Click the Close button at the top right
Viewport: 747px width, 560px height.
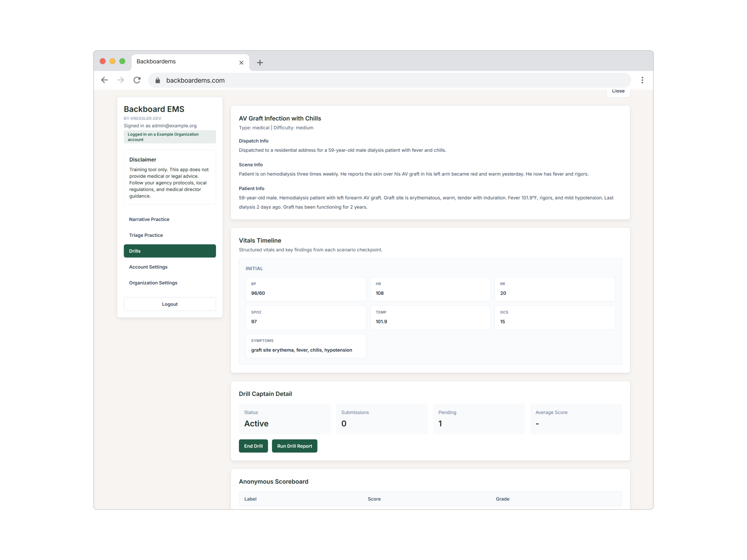click(x=618, y=92)
